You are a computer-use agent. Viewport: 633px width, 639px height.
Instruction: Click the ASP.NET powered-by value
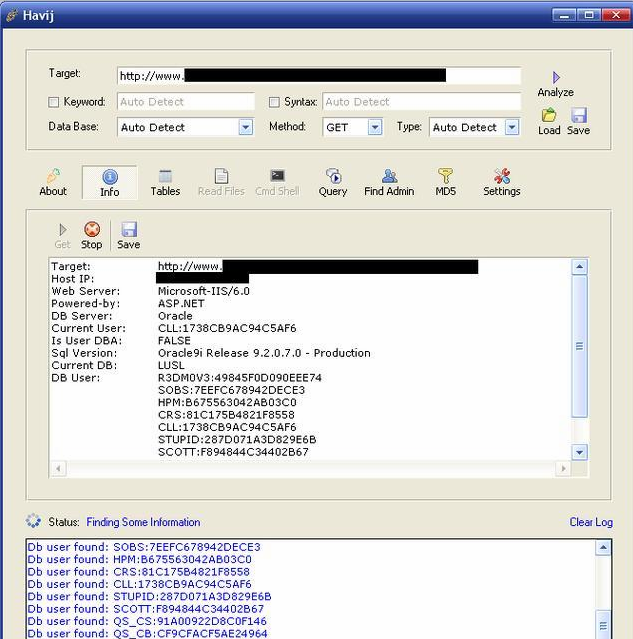181,304
